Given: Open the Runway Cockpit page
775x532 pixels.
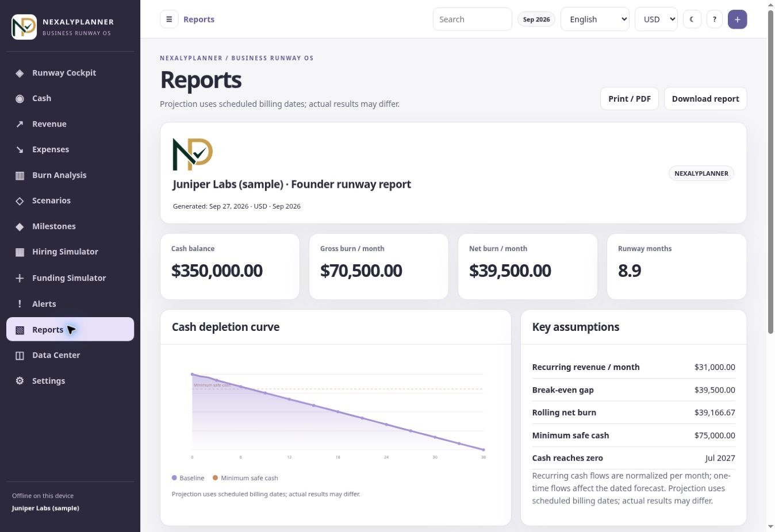Looking at the screenshot, I should click(70, 73).
